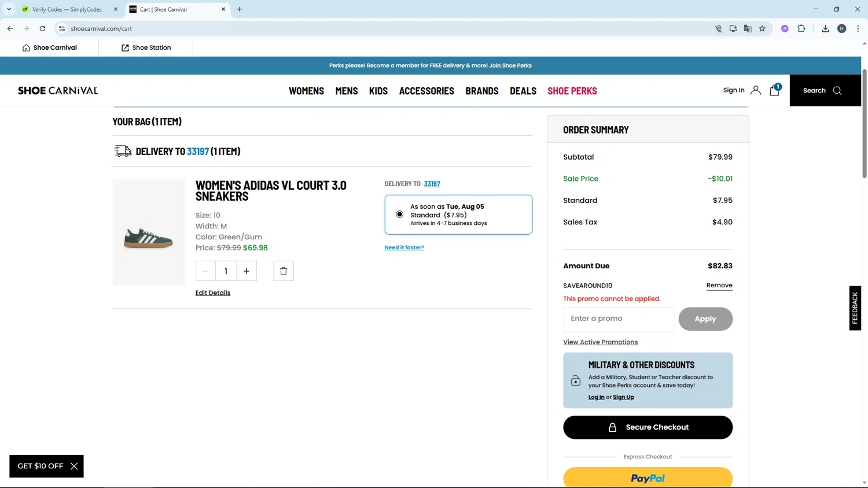
Task: Dismiss the GET $10 OFF popup
Action: point(74,466)
